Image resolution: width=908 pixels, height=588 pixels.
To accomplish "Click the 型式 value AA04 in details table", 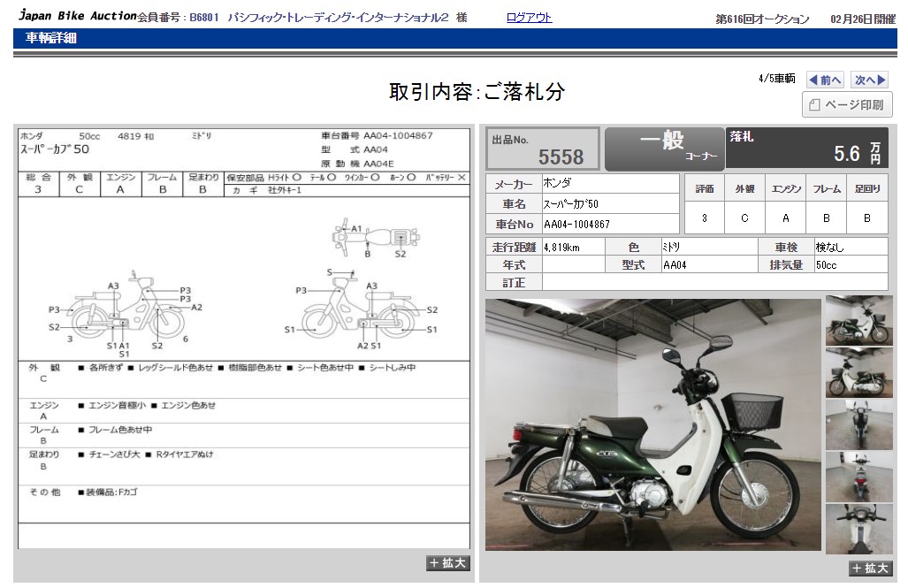I will click(x=675, y=265).
